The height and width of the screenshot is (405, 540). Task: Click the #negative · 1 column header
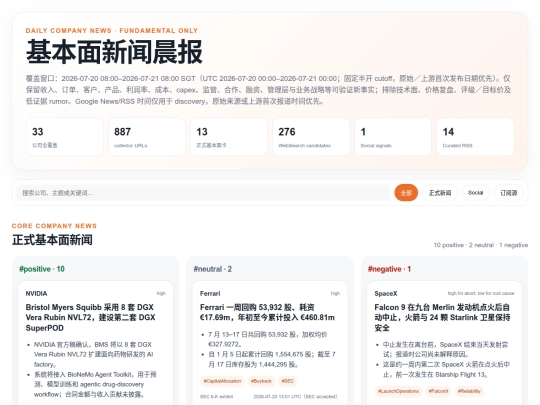pyautogui.click(x=389, y=269)
